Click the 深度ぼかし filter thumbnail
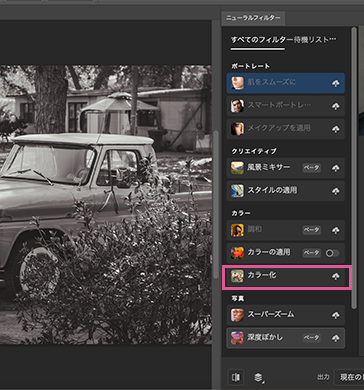Image resolution: width=364 pixels, height=390 pixels. [237, 338]
